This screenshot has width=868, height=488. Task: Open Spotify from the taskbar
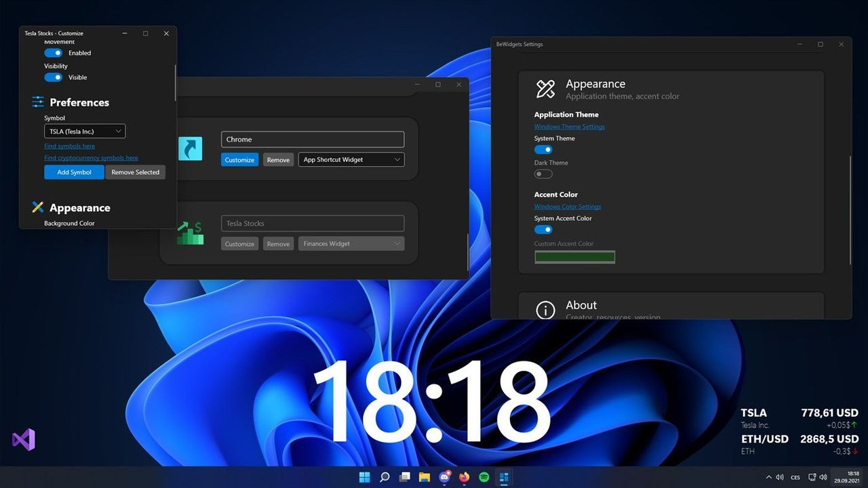[484, 477]
